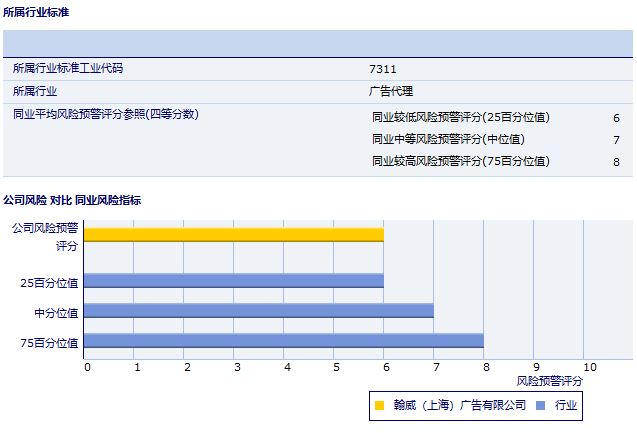Select the yellow 公司风险预警评分 bar
The width and height of the screenshot is (637, 433).
[234, 235]
